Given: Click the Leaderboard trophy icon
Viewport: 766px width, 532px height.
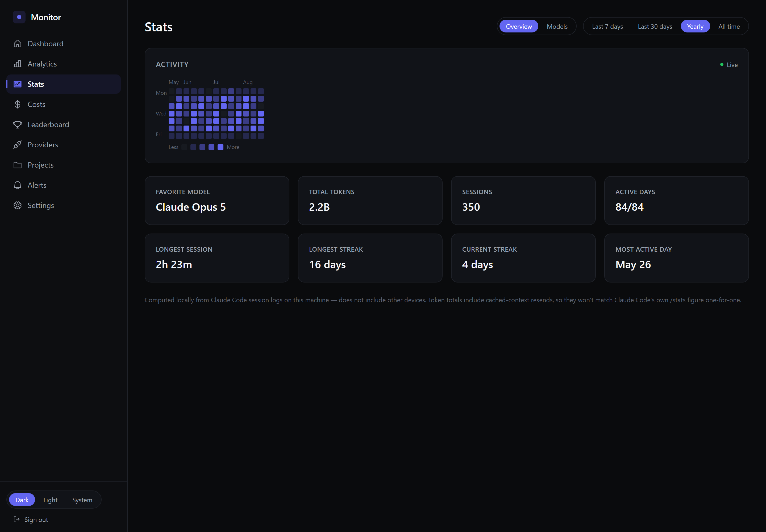Looking at the screenshot, I should pyautogui.click(x=18, y=124).
